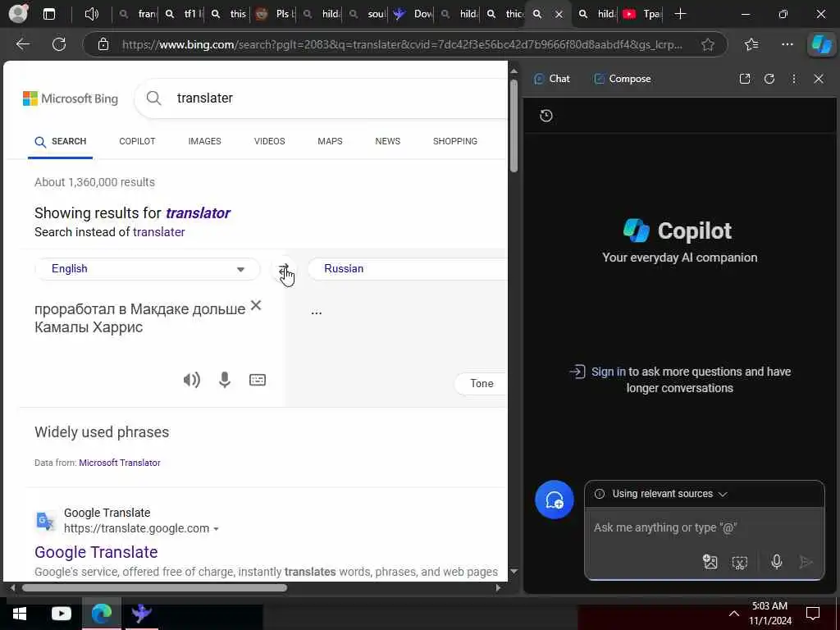Mute tab audio speaker icon
The width and height of the screenshot is (840, 630).
pyautogui.click(x=92, y=14)
